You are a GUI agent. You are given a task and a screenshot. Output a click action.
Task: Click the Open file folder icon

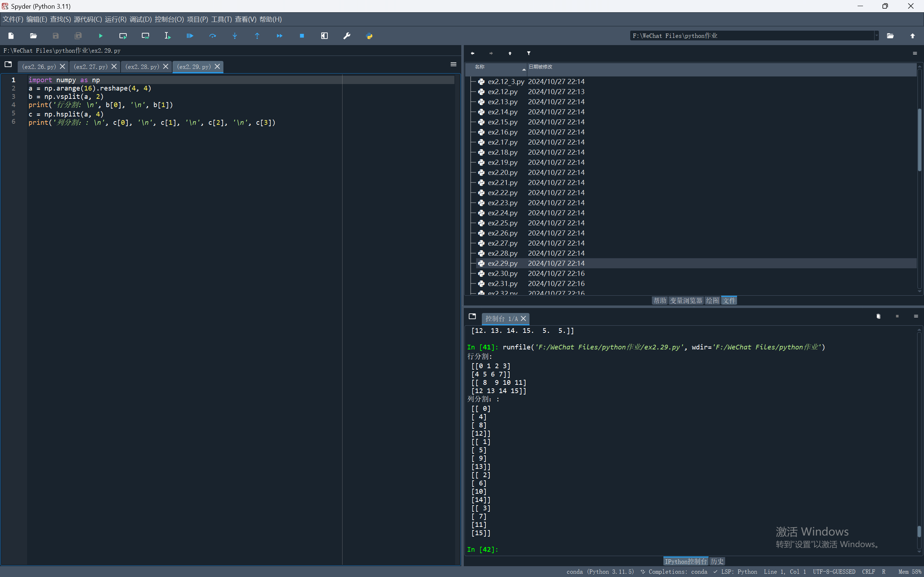[33, 36]
